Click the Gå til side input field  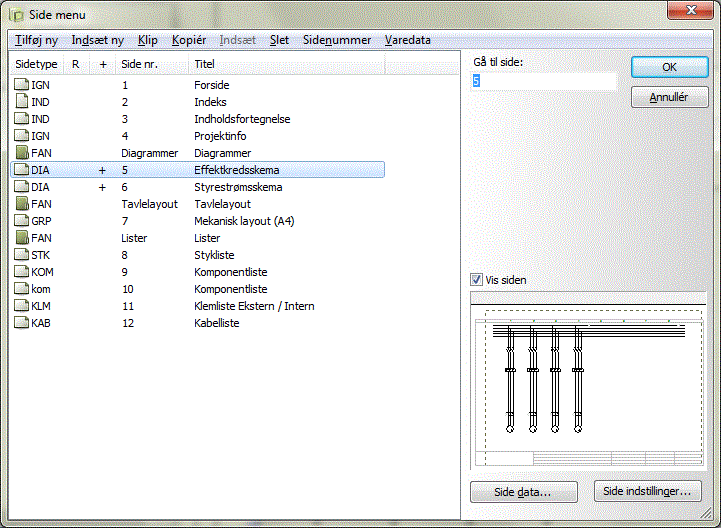click(x=544, y=81)
